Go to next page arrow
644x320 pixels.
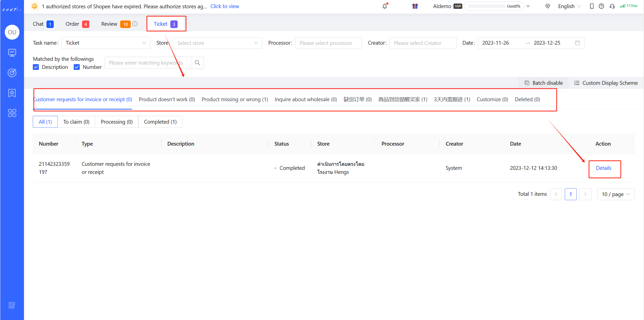tap(585, 194)
